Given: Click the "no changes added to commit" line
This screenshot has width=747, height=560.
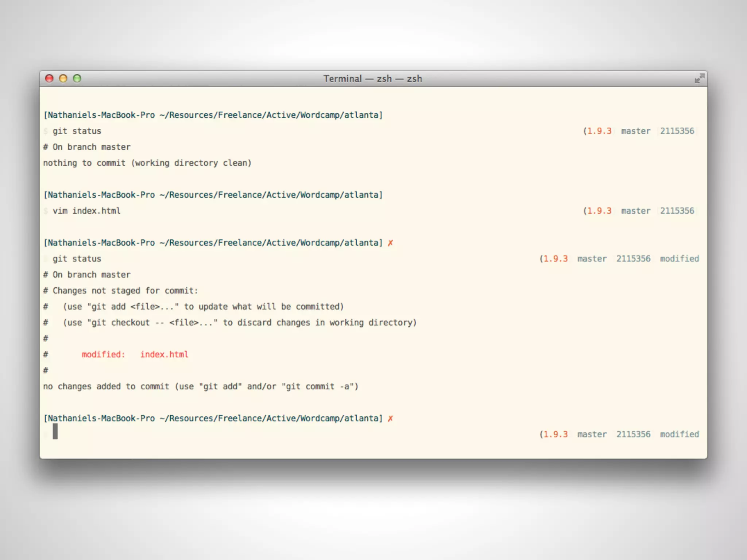Looking at the screenshot, I should [201, 386].
